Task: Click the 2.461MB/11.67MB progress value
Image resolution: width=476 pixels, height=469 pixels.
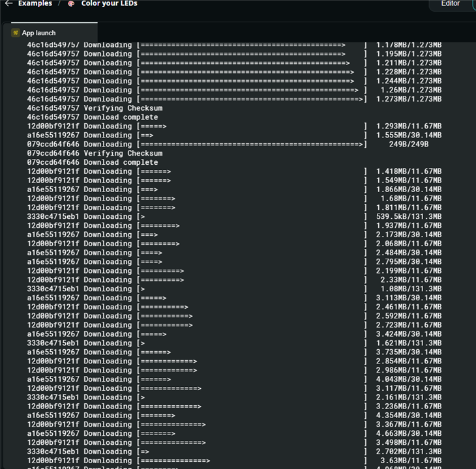Action: coord(409,307)
